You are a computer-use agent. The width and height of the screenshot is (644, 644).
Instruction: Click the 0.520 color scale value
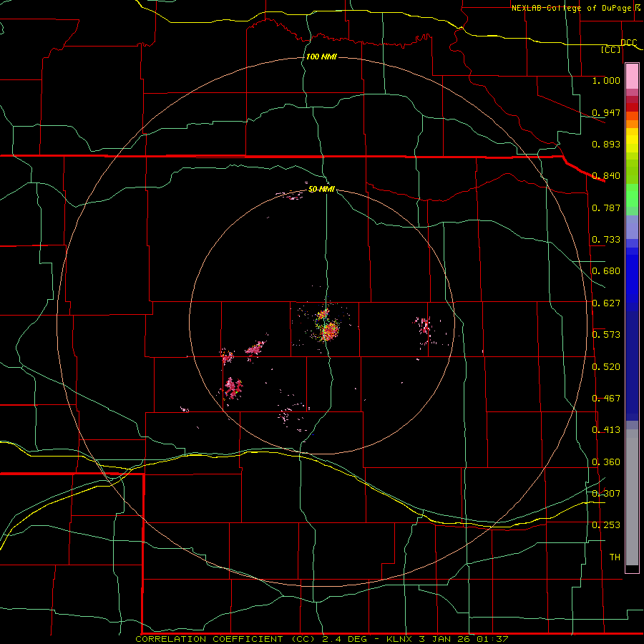606,367
